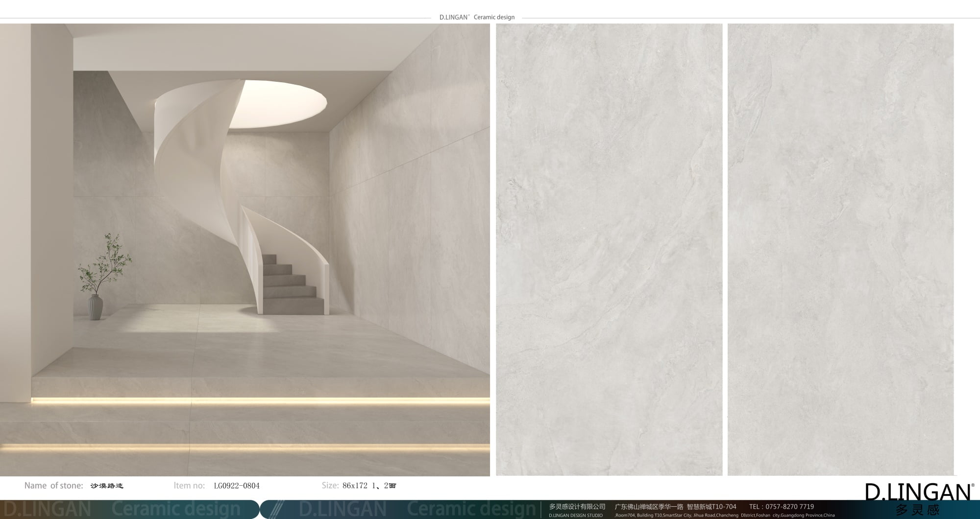Click the TEL: 0757-8270 7719 phone number

(x=781, y=507)
